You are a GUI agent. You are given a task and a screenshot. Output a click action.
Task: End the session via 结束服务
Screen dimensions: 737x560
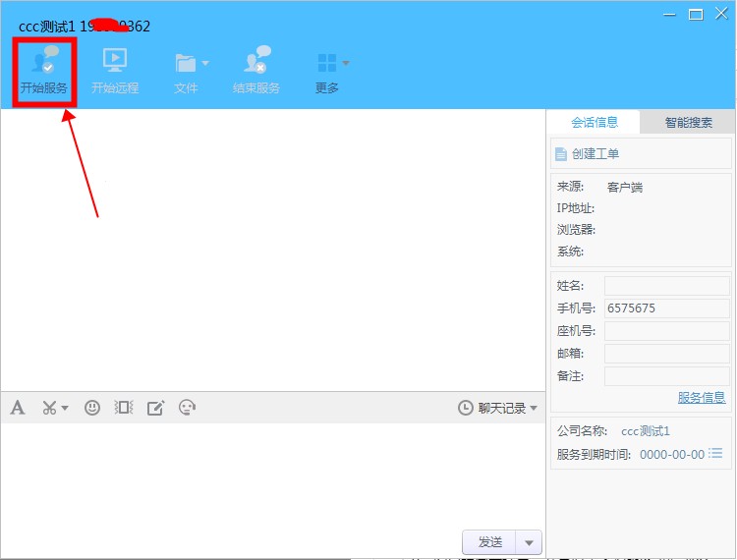(256, 71)
